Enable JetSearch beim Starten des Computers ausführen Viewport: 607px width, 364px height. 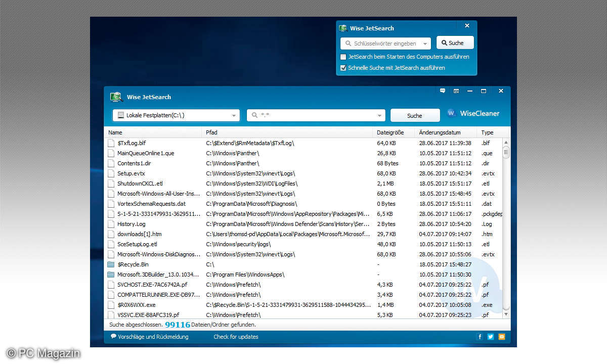click(x=343, y=57)
